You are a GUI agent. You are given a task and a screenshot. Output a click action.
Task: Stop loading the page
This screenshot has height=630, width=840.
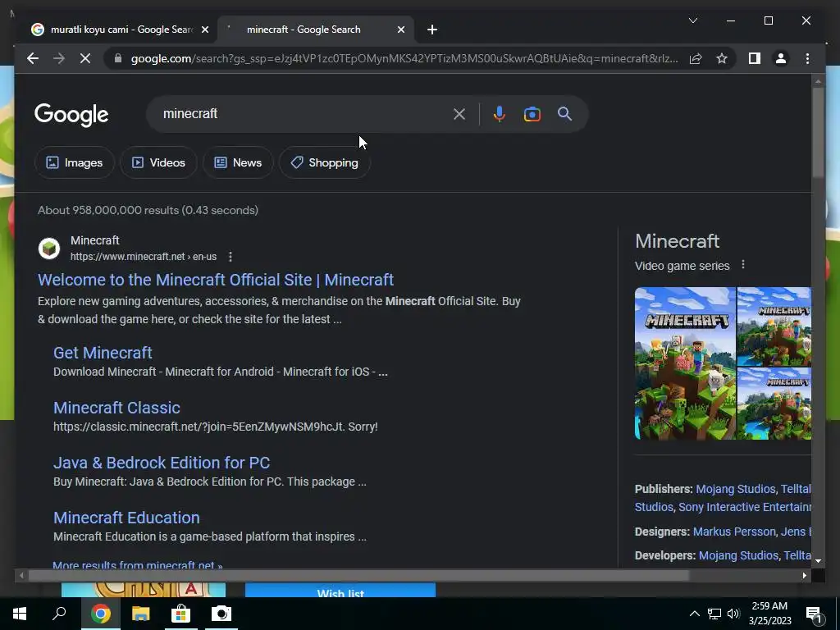click(x=85, y=58)
